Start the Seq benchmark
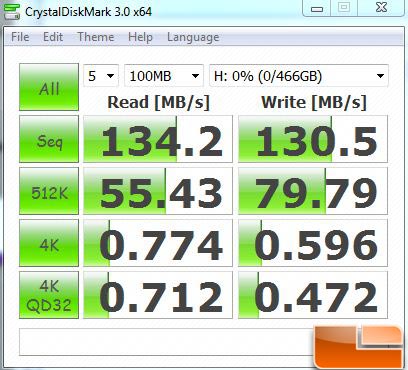Image resolution: width=408 pixels, height=370 pixels. click(49, 139)
